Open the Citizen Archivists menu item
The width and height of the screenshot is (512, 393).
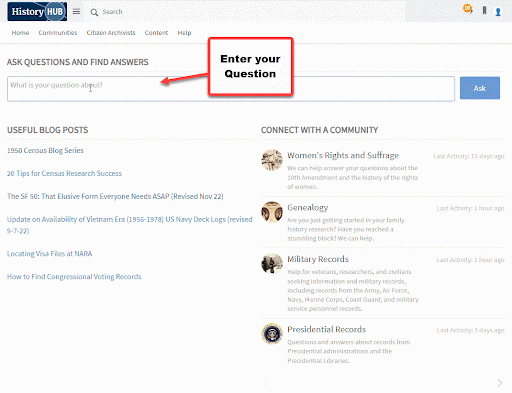pos(111,33)
